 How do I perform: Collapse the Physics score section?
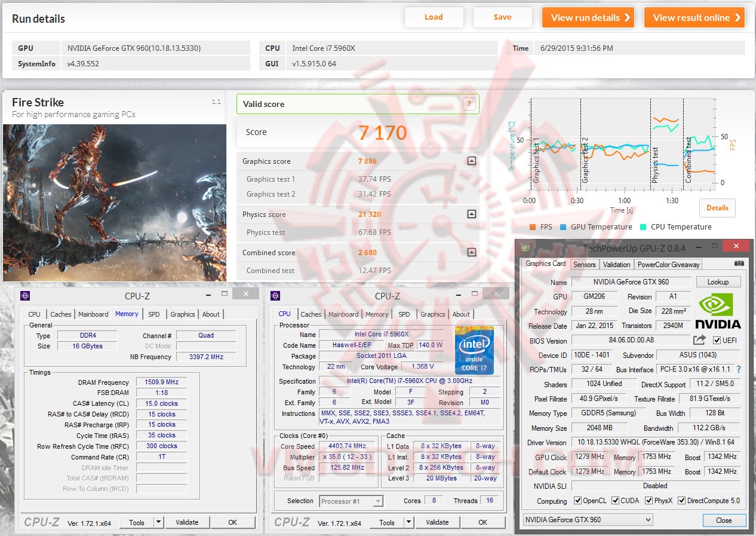471,214
